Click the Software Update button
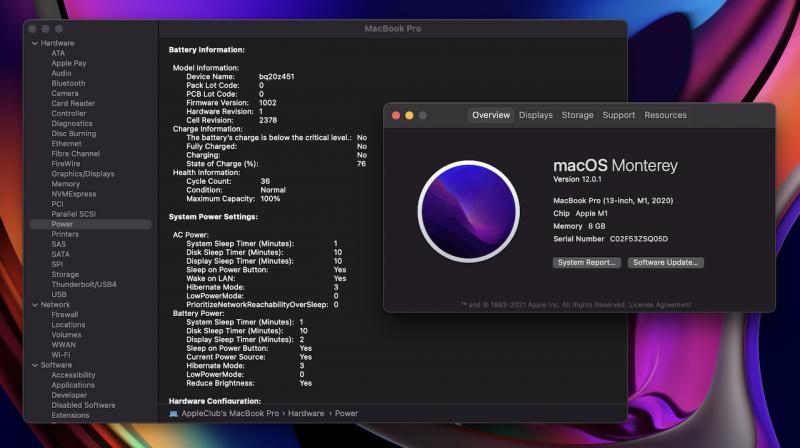This screenshot has width=800, height=448. (666, 262)
